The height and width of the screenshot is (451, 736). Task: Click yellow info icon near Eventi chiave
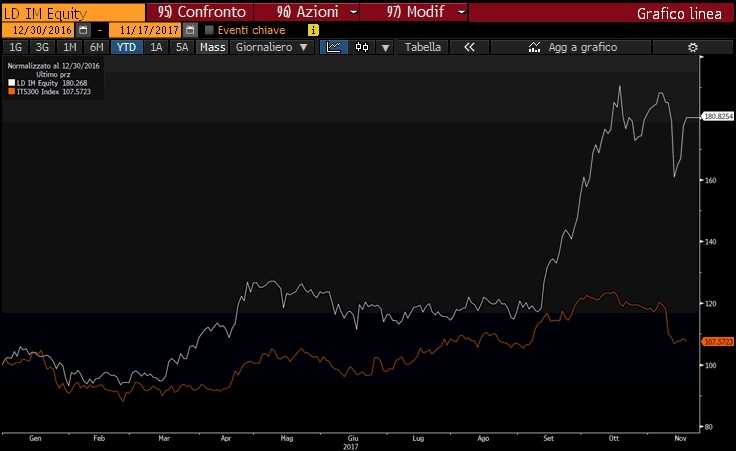313,30
